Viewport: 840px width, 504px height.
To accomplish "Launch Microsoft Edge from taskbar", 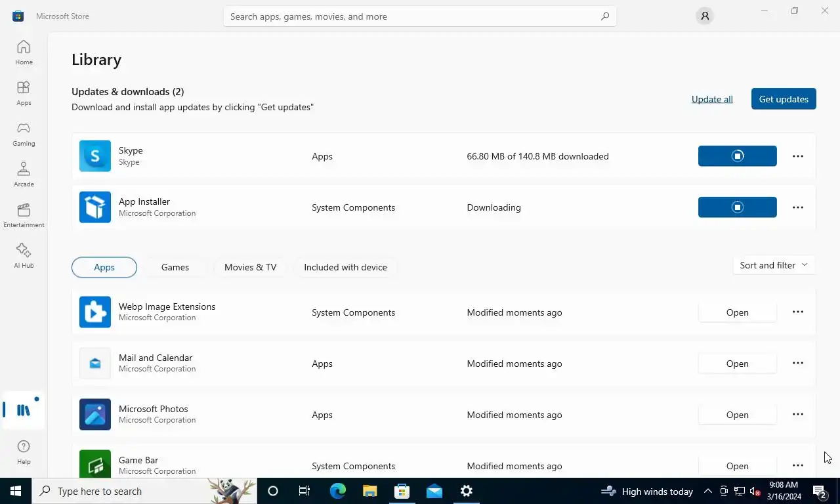I will click(x=337, y=491).
